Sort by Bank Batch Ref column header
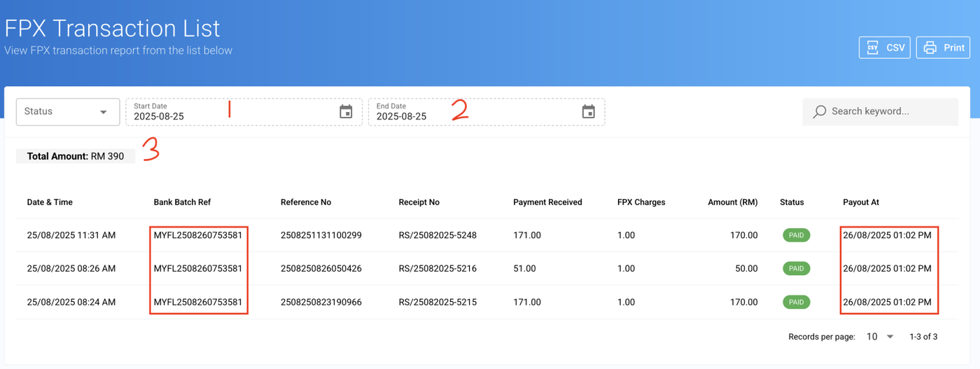Viewport: 980px width, 369px height. [x=182, y=202]
